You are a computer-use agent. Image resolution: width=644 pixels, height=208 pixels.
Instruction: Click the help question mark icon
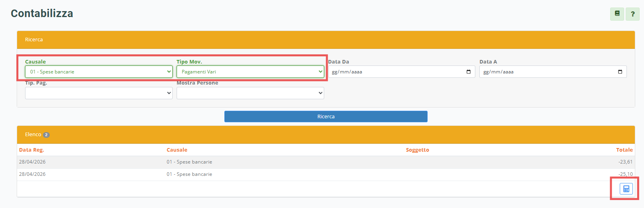[632, 14]
